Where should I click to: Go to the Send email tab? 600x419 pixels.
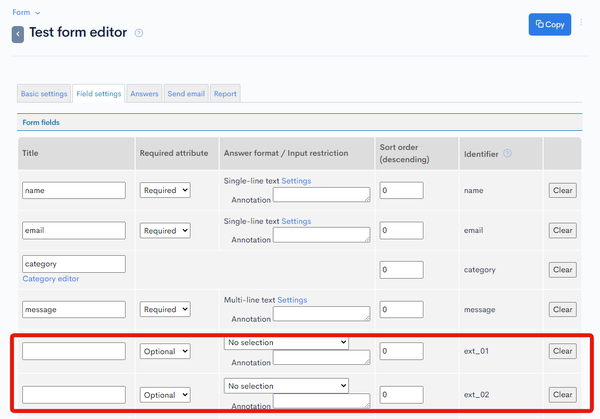tap(186, 94)
